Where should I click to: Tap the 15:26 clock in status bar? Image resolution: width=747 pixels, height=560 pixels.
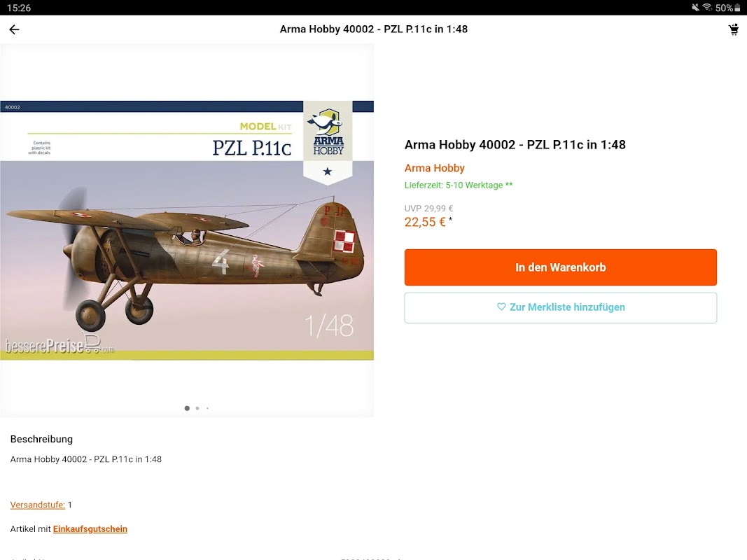(19, 8)
